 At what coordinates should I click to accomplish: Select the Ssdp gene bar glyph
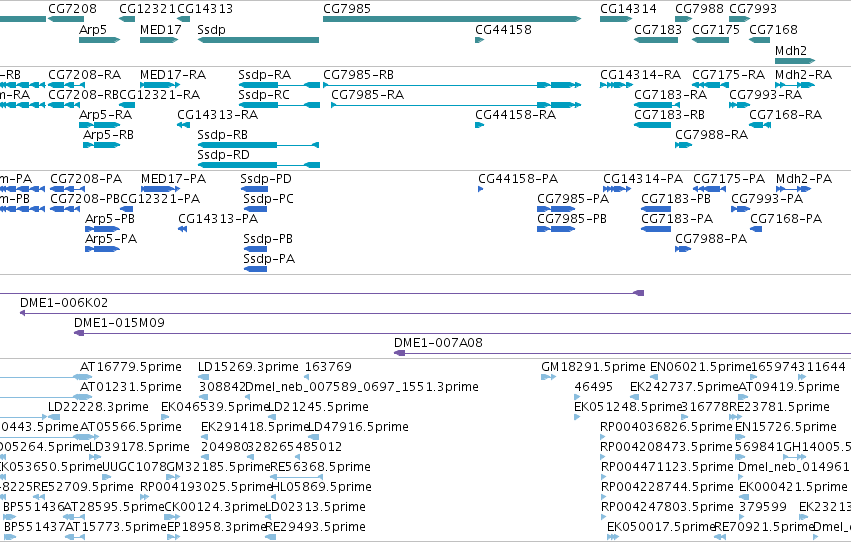pyautogui.click(x=258, y=40)
